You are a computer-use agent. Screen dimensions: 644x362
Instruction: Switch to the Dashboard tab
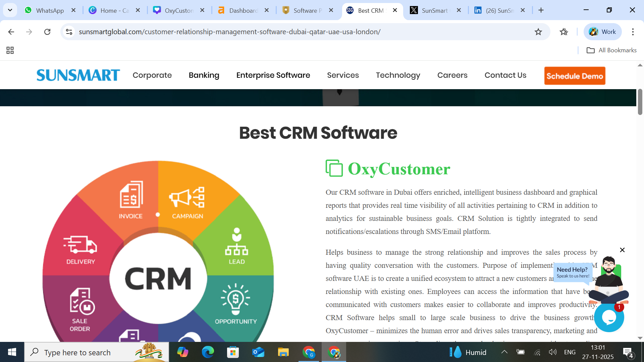click(244, 10)
